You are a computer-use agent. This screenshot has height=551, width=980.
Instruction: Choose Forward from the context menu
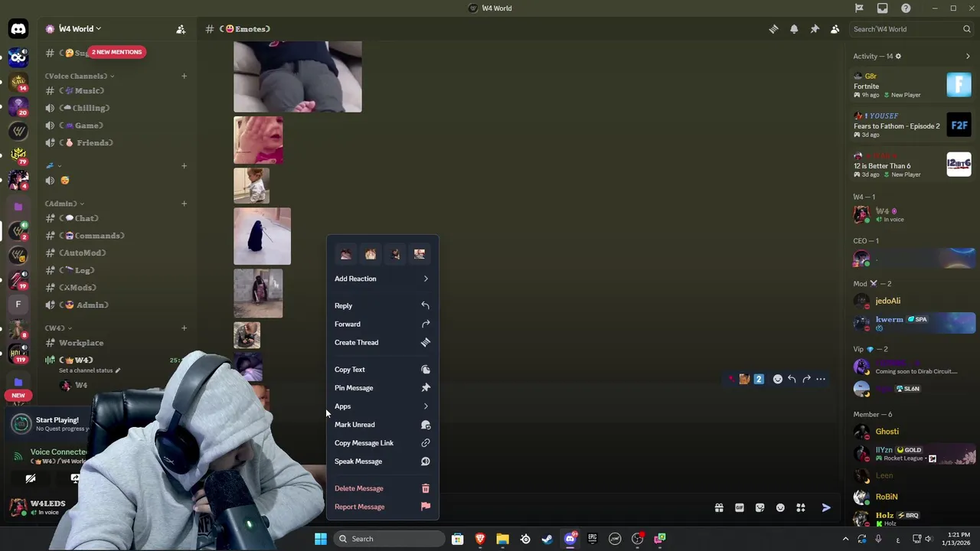coord(382,324)
